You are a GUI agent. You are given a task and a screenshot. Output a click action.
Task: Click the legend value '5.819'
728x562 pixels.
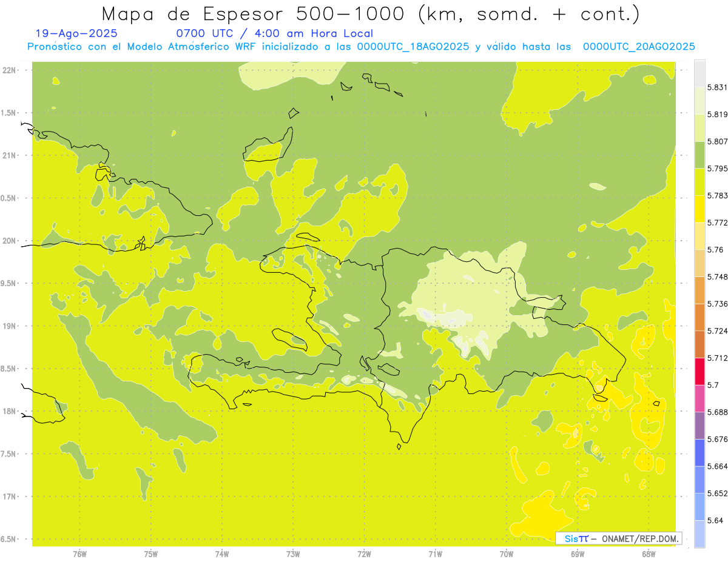(x=718, y=115)
